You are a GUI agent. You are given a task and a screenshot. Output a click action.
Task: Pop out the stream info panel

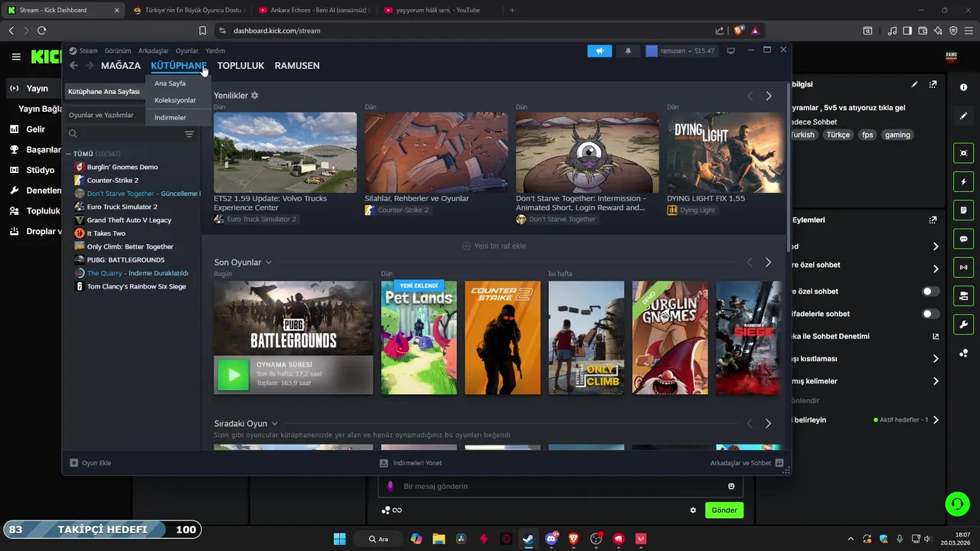click(933, 84)
